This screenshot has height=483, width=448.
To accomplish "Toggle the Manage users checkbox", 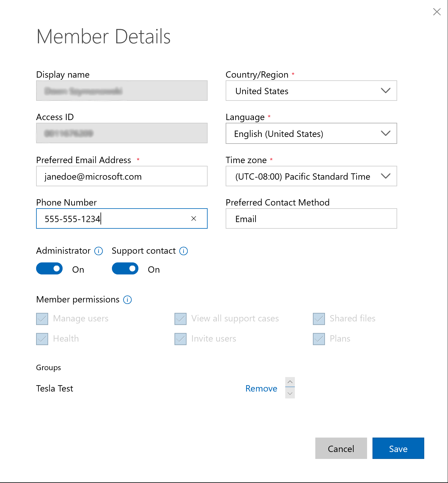I will pos(42,319).
